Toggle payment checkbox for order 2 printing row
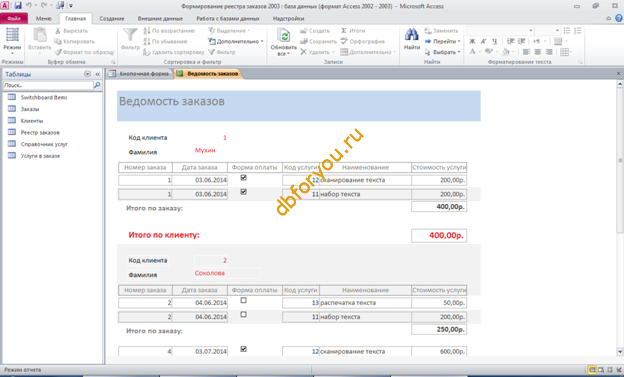The height and width of the screenshot is (377, 624). [x=244, y=300]
